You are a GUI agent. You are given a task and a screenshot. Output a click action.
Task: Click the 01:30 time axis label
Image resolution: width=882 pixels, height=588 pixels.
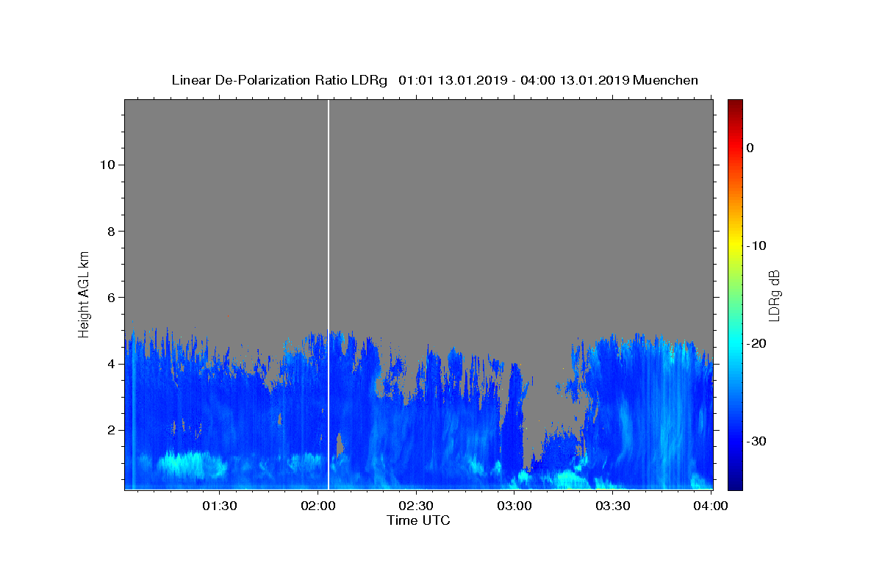(219, 506)
